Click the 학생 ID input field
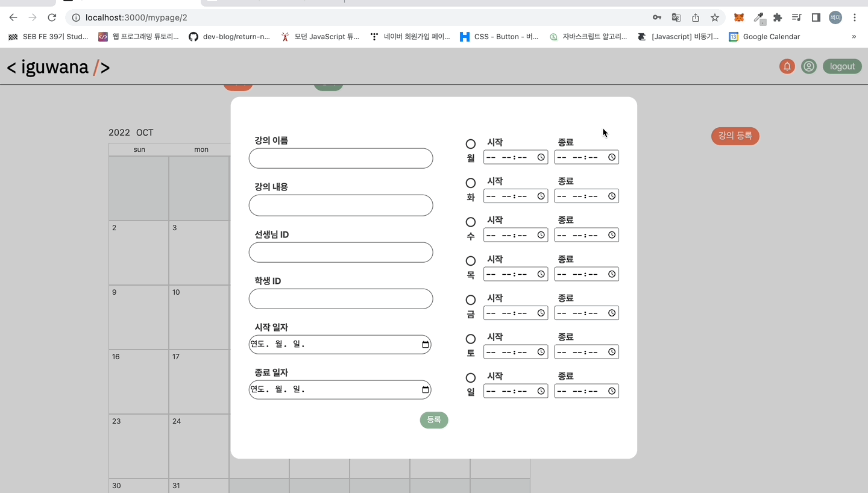The width and height of the screenshot is (868, 493). tap(341, 299)
